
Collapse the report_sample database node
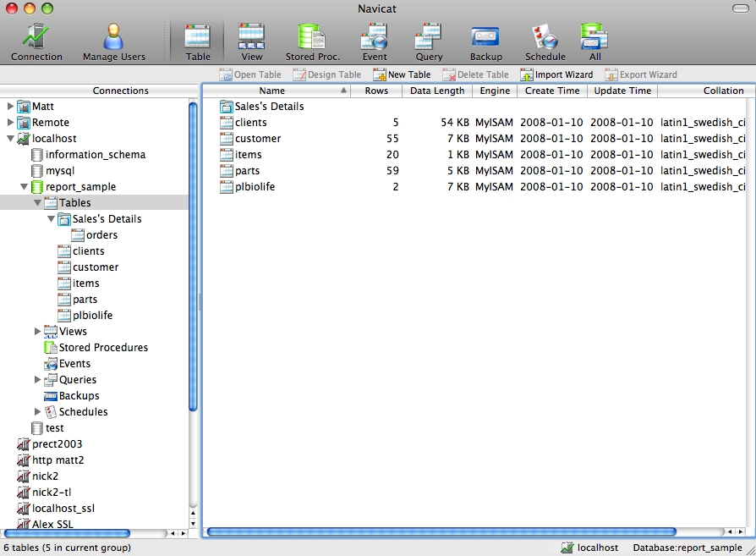24,187
